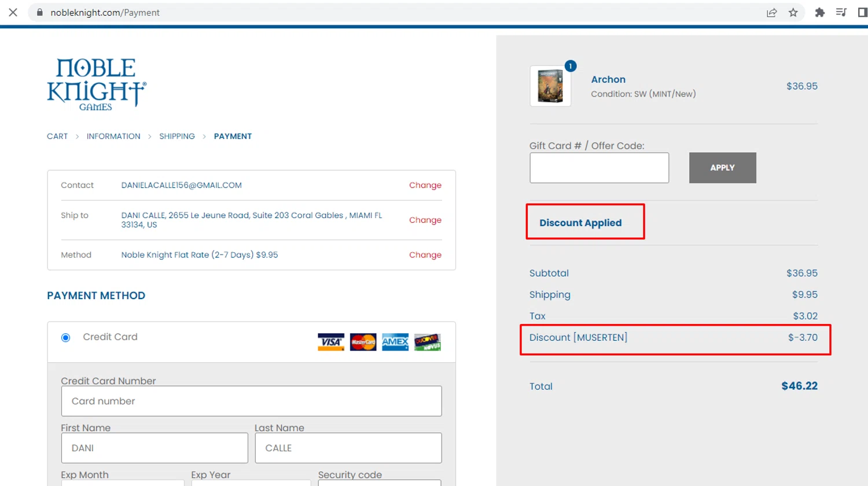Image resolution: width=868 pixels, height=486 pixels.
Task: Select the Credit Card radio button
Action: tap(65, 337)
